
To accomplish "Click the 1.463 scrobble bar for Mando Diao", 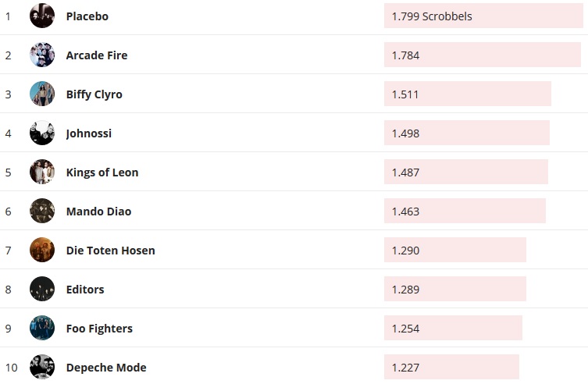I will pyautogui.click(x=465, y=212).
